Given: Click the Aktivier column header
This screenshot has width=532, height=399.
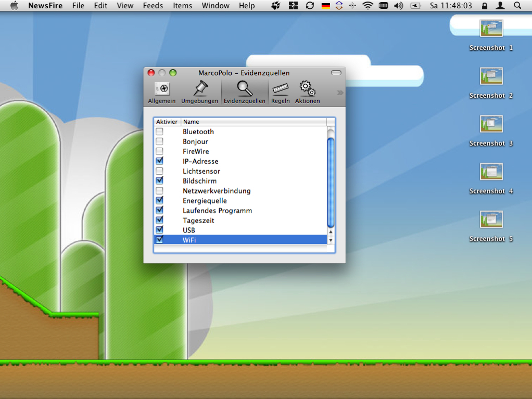Looking at the screenshot, I should click(x=167, y=122).
